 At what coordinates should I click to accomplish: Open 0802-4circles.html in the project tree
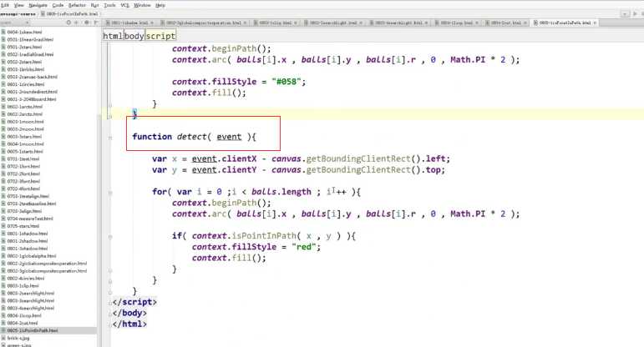click(25, 278)
